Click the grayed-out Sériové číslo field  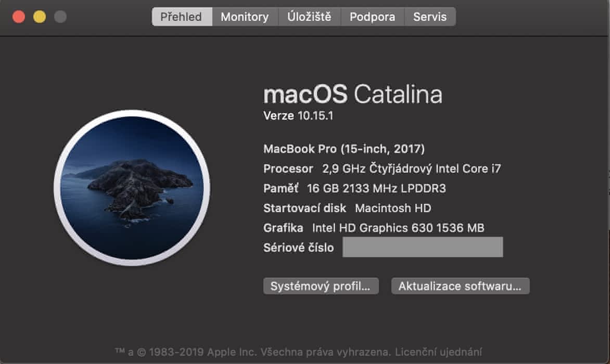(422, 248)
